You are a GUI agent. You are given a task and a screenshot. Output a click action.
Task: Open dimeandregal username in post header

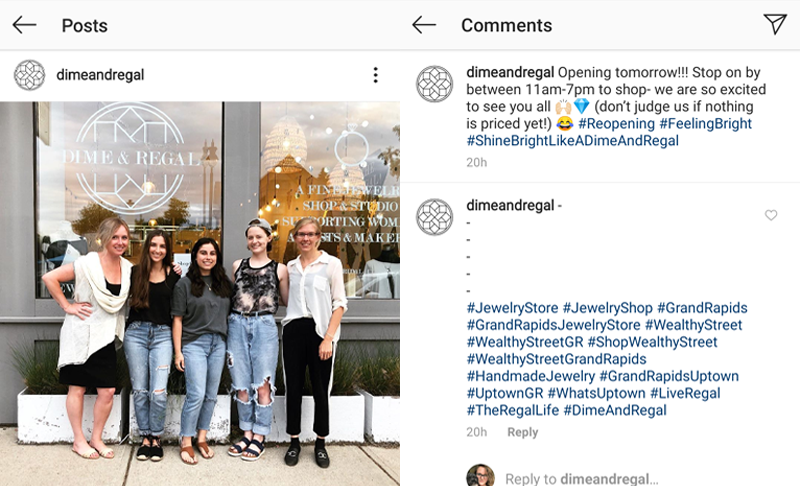[x=100, y=75]
